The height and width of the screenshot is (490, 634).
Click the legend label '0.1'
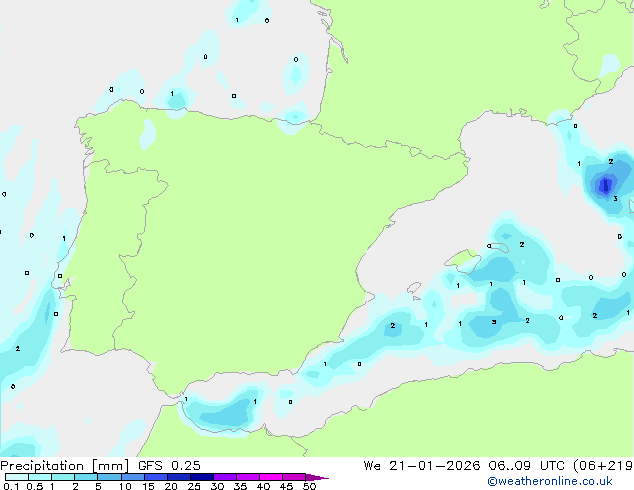click(x=11, y=486)
